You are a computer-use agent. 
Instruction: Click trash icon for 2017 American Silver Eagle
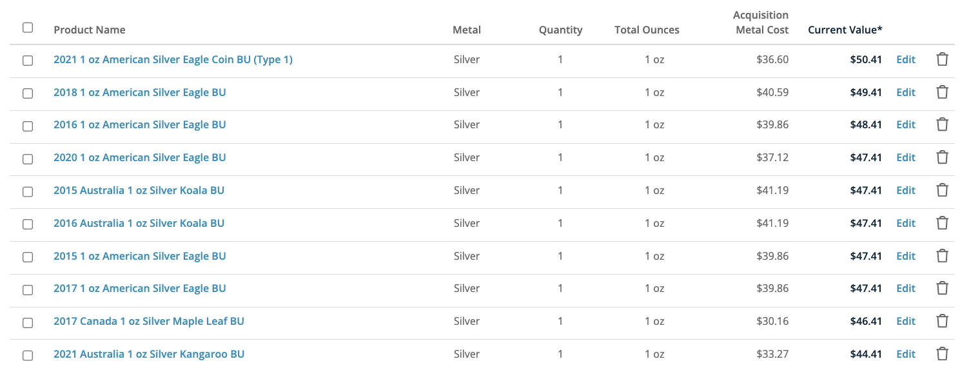942,288
